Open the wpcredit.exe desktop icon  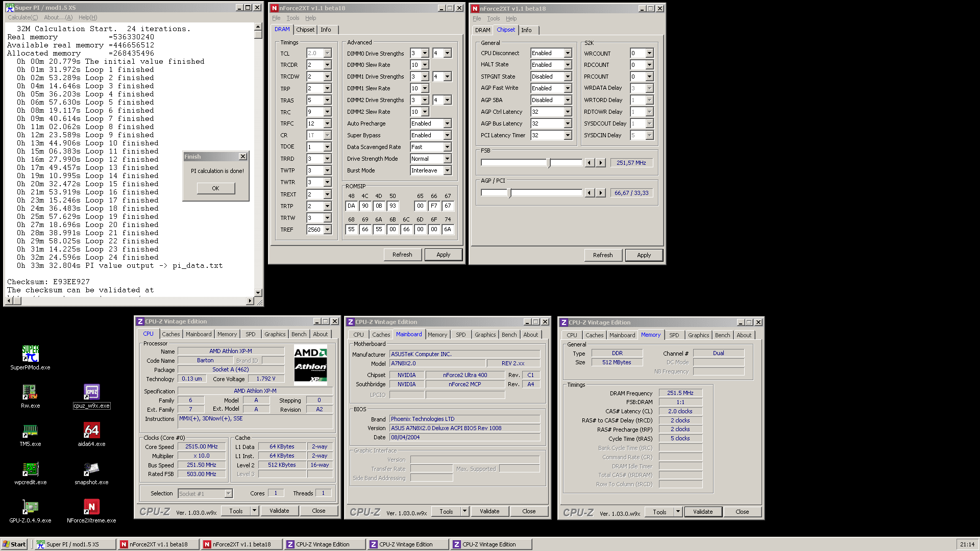pos(30,472)
